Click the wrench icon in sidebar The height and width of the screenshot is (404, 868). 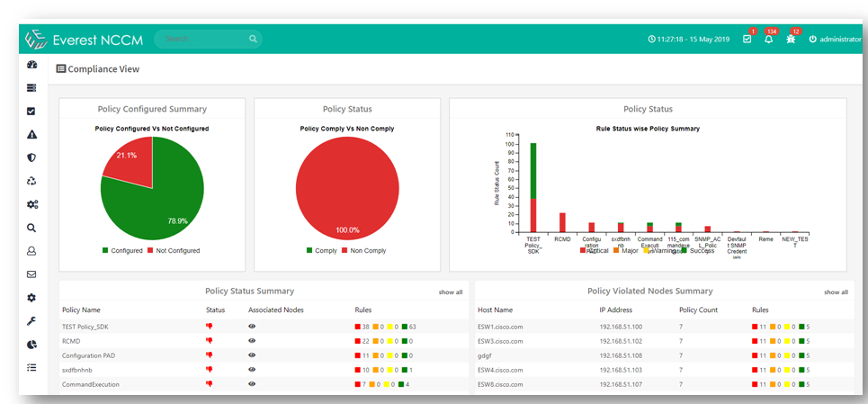coord(31,321)
